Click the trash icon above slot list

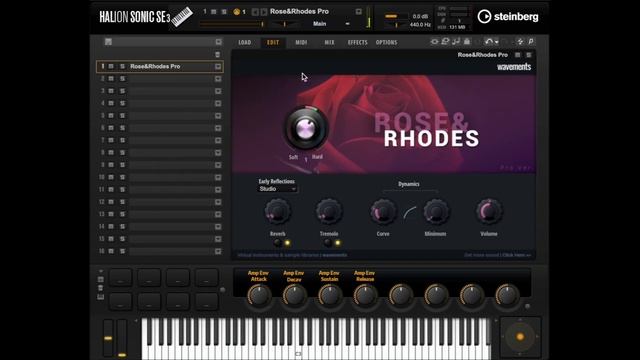pos(218,54)
